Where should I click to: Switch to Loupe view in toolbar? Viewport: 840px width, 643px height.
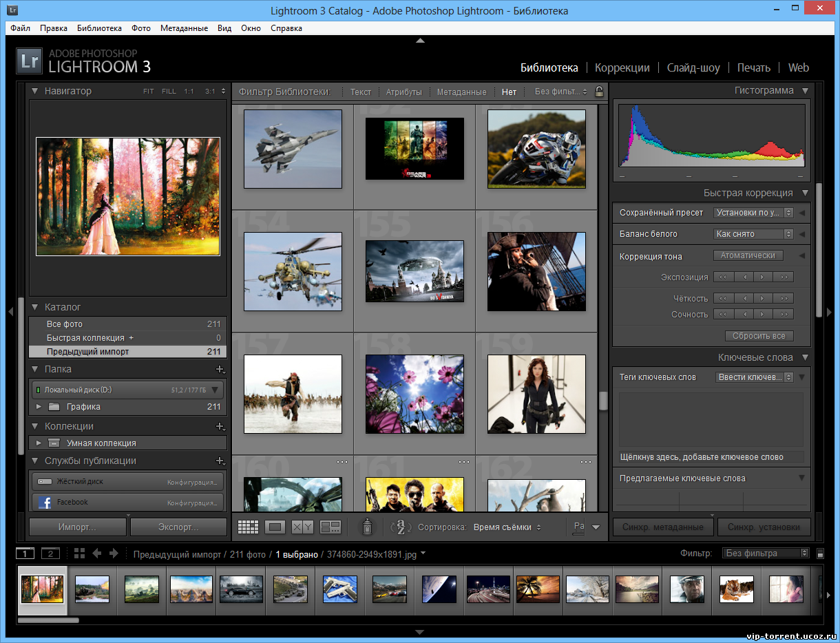(x=275, y=527)
